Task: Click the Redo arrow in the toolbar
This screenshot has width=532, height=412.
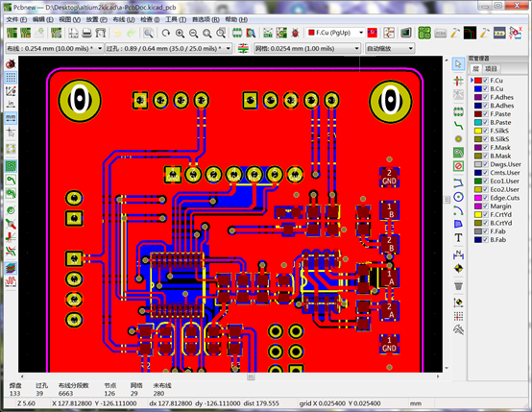Action: coord(132,33)
